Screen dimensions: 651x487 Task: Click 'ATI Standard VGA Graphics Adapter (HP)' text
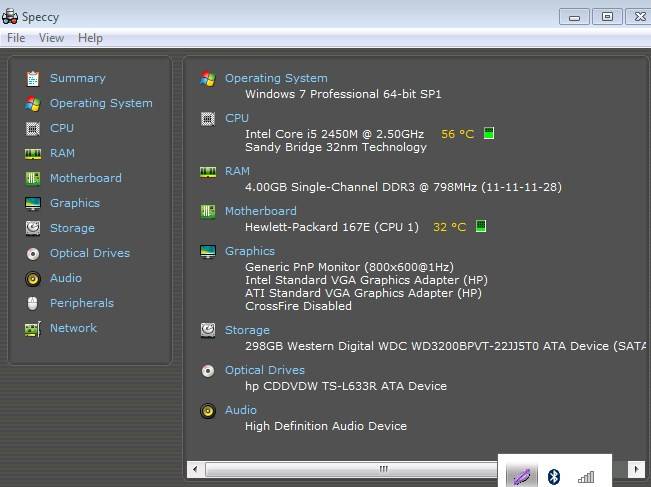[x=363, y=293]
